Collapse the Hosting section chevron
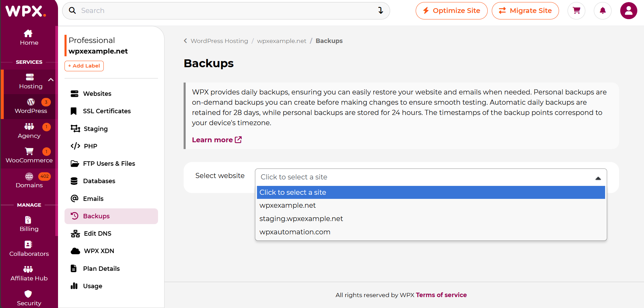644x308 pixels. tap(51, 80)
